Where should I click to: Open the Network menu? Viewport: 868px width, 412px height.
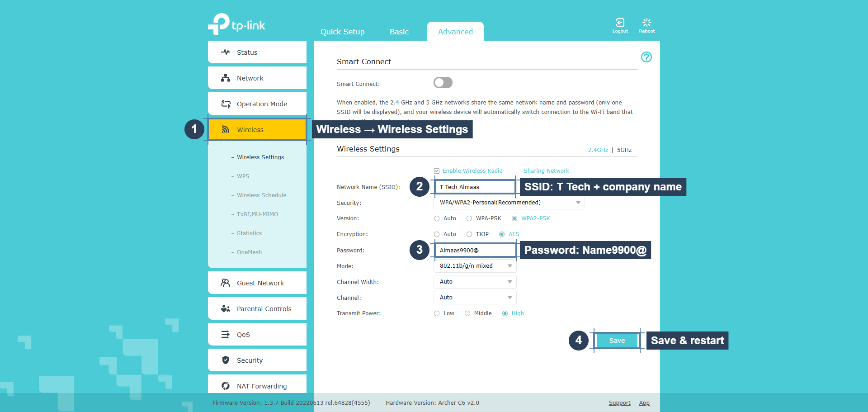point(257,78)
